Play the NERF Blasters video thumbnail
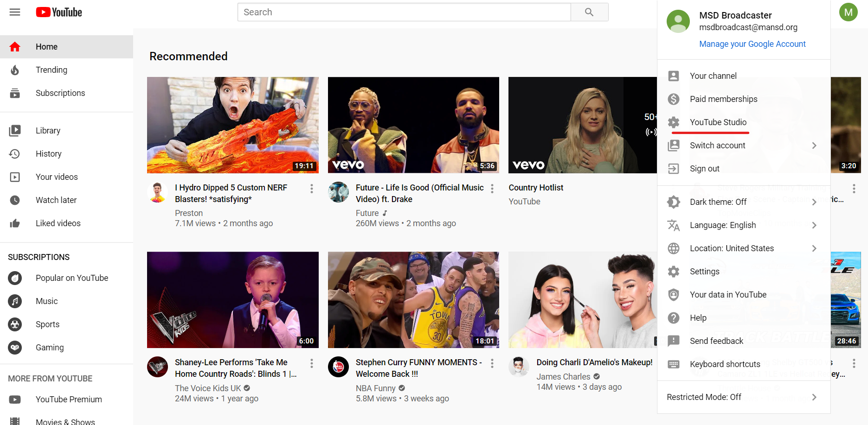Viewport: 868px width, 425px height. pyautogui.click(x=233, y=125)
